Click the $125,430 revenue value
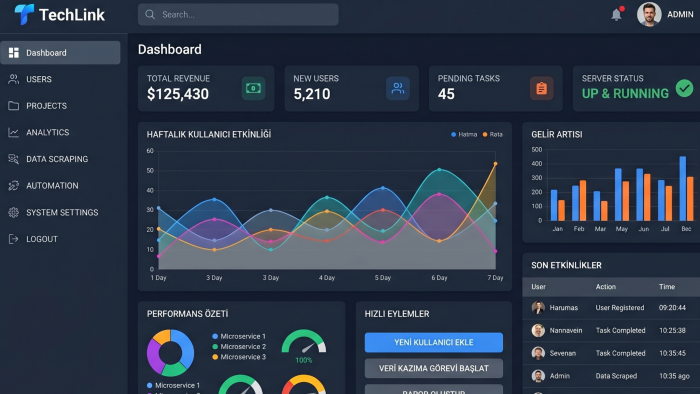The image size is (700, 394). pyautogui.click(x=178, y=94)
